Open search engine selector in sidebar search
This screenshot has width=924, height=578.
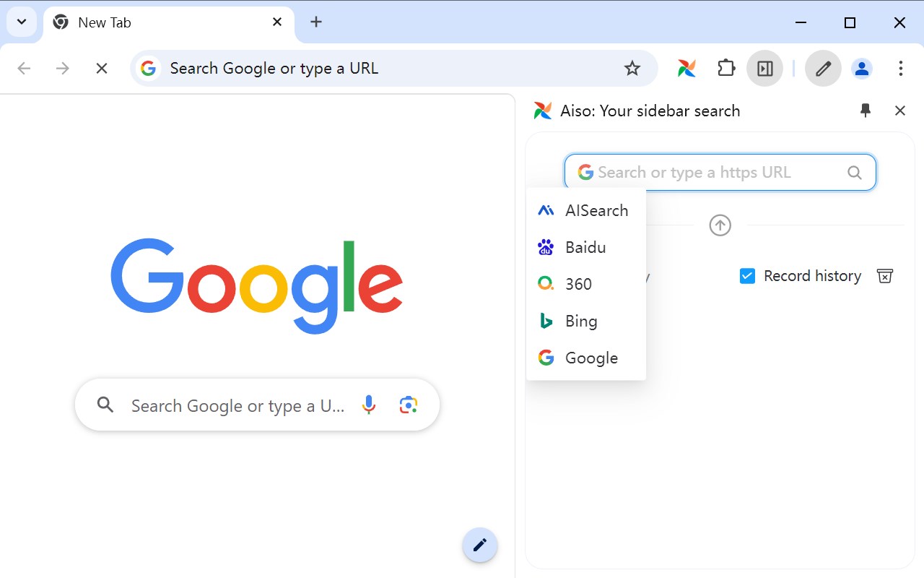click(585, 173)
